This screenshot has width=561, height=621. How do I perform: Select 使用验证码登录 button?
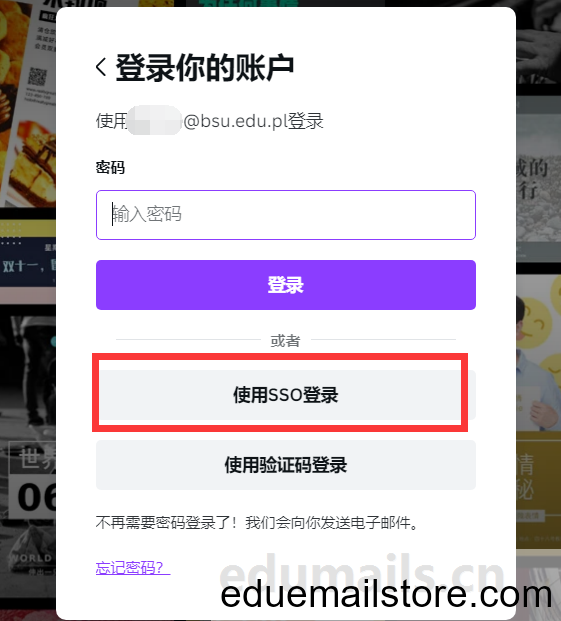point(285,465)
